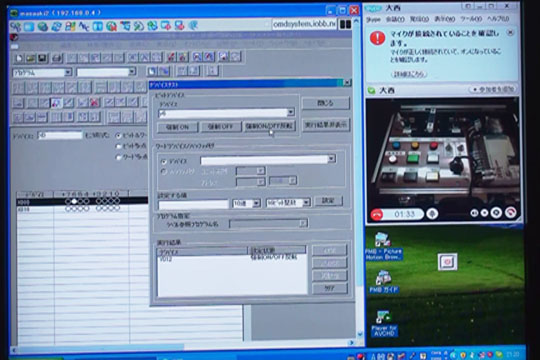This screenshot has width=540, height=360.
Task: Open the Skype menu in menu bar
Action: pyautogui.click(x=373, y=19)
